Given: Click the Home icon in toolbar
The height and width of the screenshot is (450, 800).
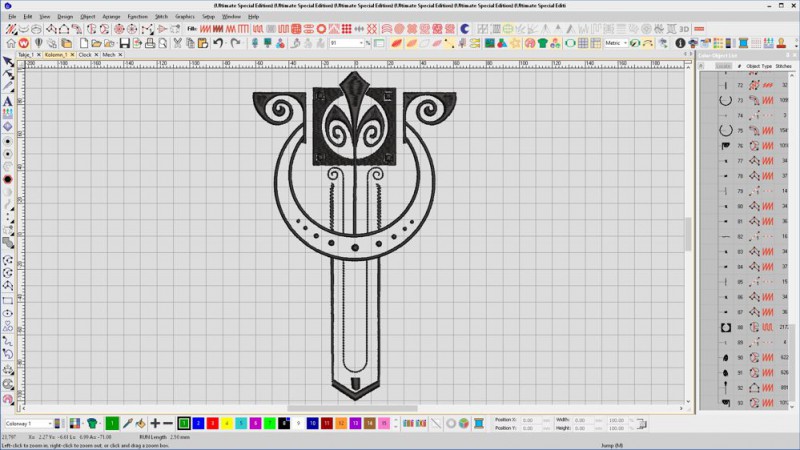Looking at the screenshot, I should pos(11,43).
